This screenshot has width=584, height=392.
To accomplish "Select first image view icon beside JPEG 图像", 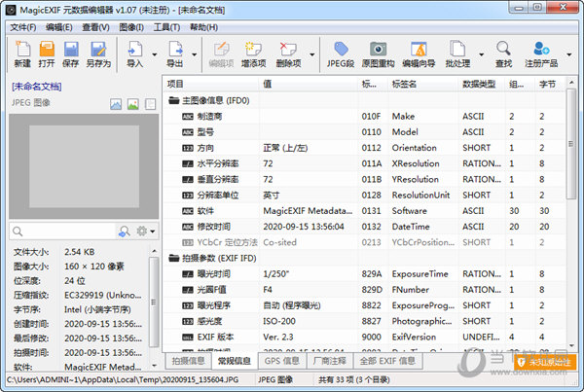I will click(116, 104).
